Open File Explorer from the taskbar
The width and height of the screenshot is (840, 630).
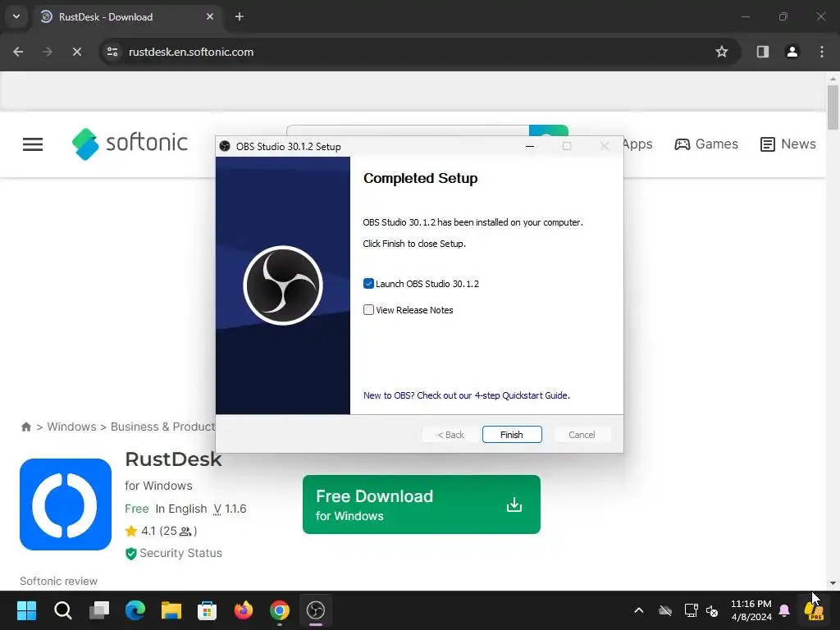(171, 610)
